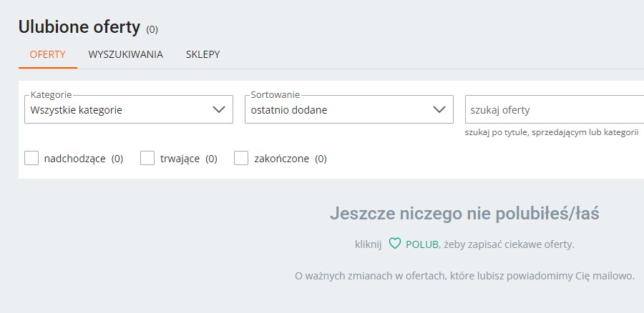Tick the nadchodzące checkbox
Screen dimensions: 644x313
click(31, 158)
